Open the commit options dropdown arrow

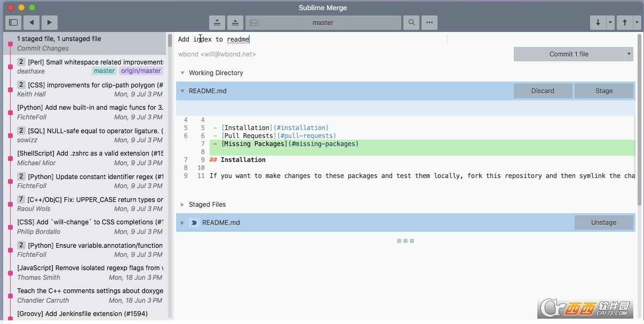click(629, 54)
